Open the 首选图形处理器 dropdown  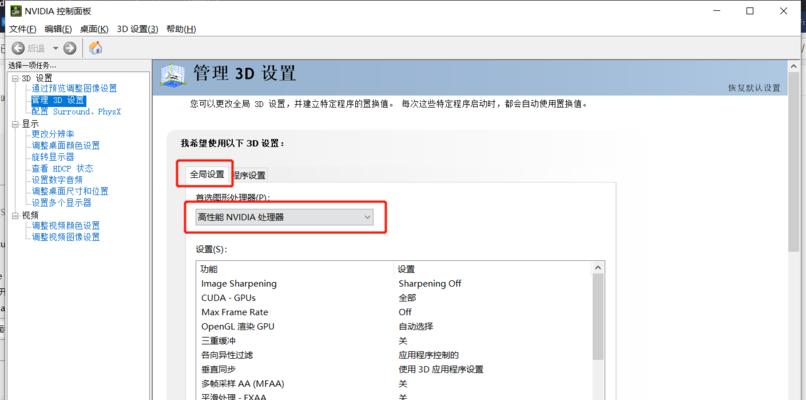(x=284, y=217)
